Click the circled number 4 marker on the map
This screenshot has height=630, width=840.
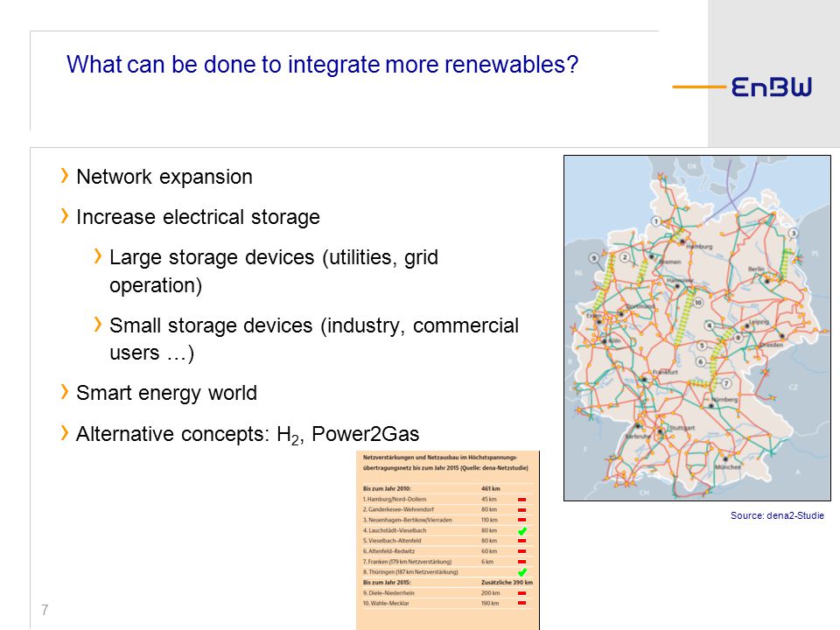(709, 325)
